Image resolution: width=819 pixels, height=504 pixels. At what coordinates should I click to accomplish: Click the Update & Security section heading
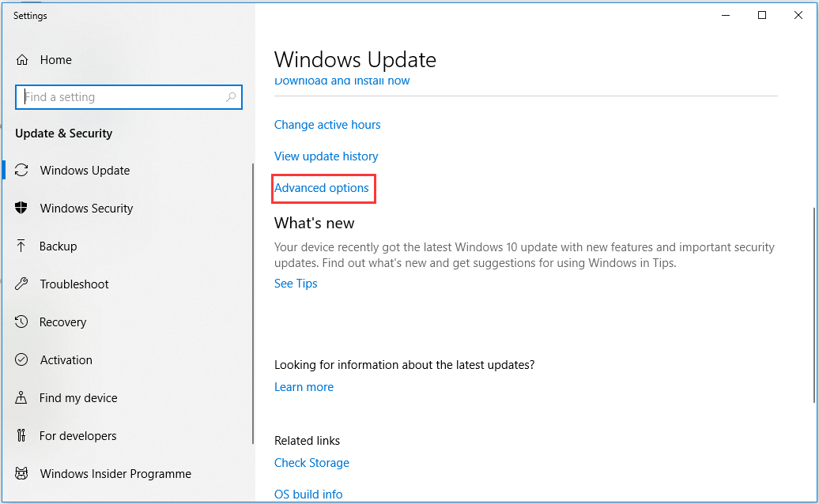pyautogui.click(x=64, y=134)
